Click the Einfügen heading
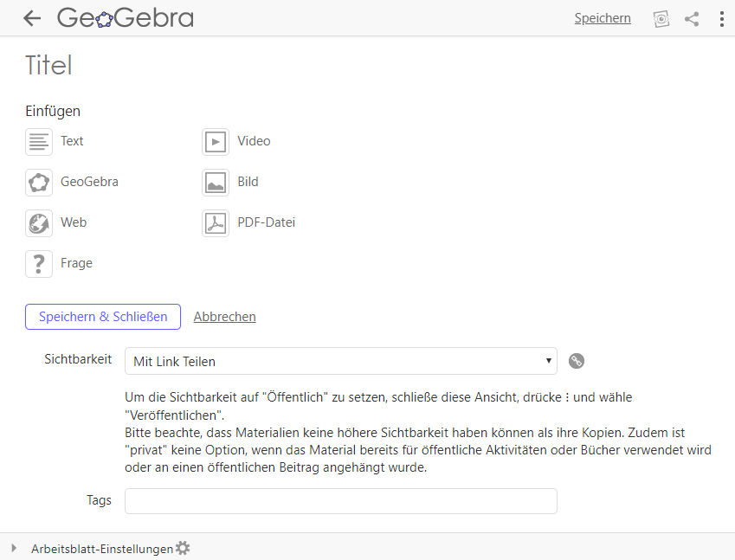735x560 pixels. [x=53, y=111]
